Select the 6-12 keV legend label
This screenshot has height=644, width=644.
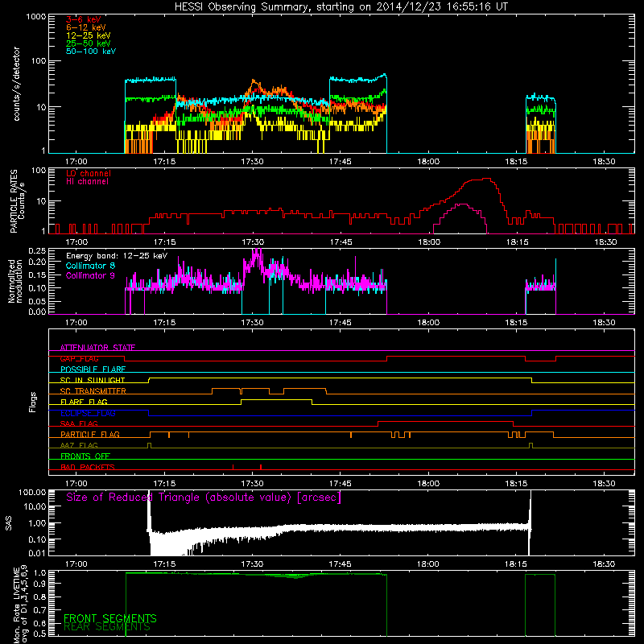tap(85, 27)
